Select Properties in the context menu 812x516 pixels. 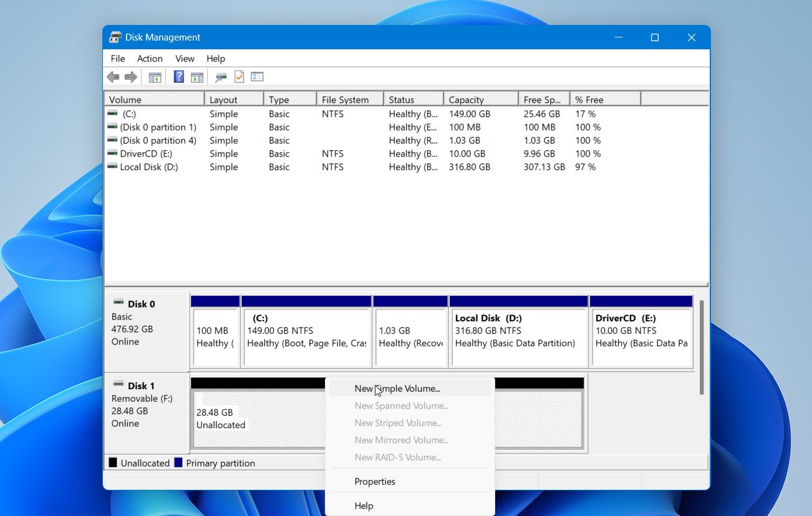click(410, 482)
